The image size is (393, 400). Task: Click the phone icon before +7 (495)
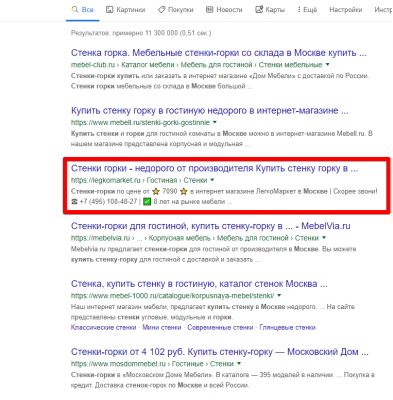coord(74,201)
